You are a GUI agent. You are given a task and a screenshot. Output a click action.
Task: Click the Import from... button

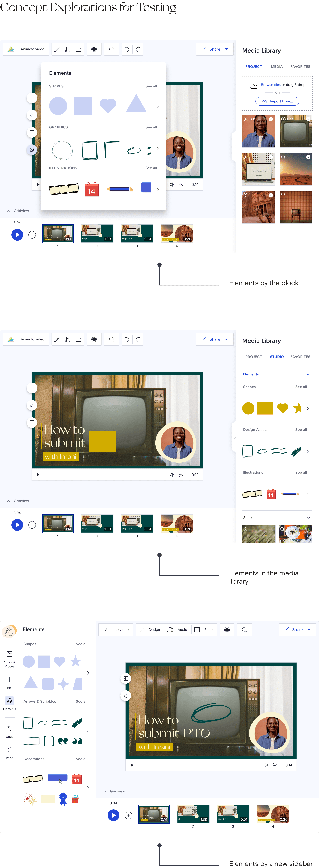(x=277, y=101)
